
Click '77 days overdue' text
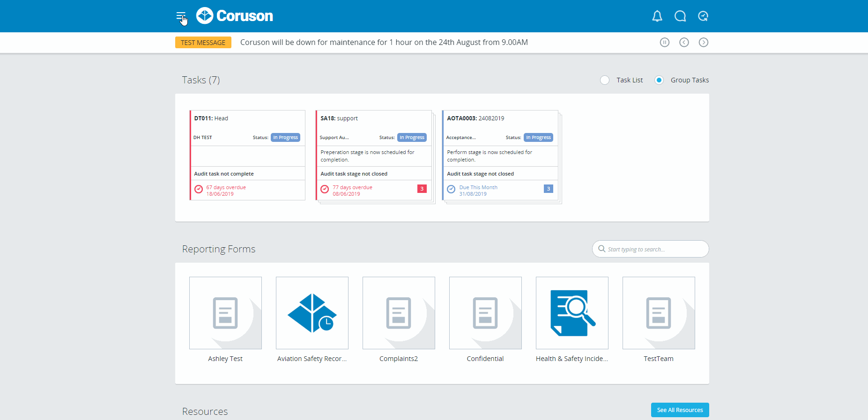352,187
